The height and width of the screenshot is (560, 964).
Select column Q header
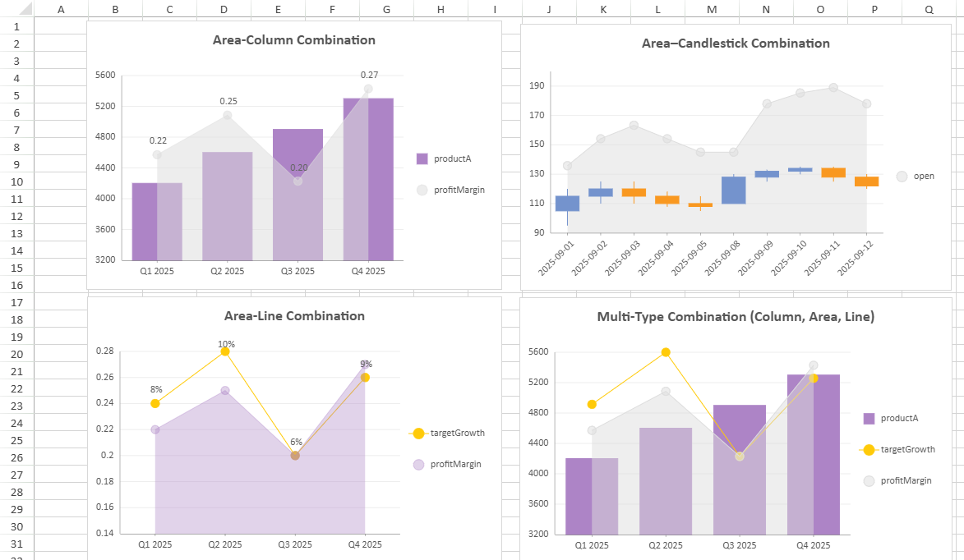(929, 9)
